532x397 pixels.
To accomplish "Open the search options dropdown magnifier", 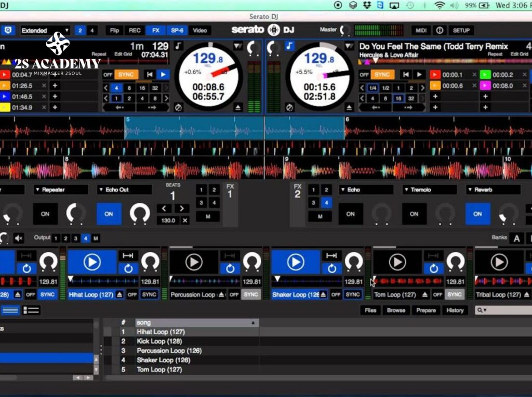I will pyautogui.click(x=482, y=310).
